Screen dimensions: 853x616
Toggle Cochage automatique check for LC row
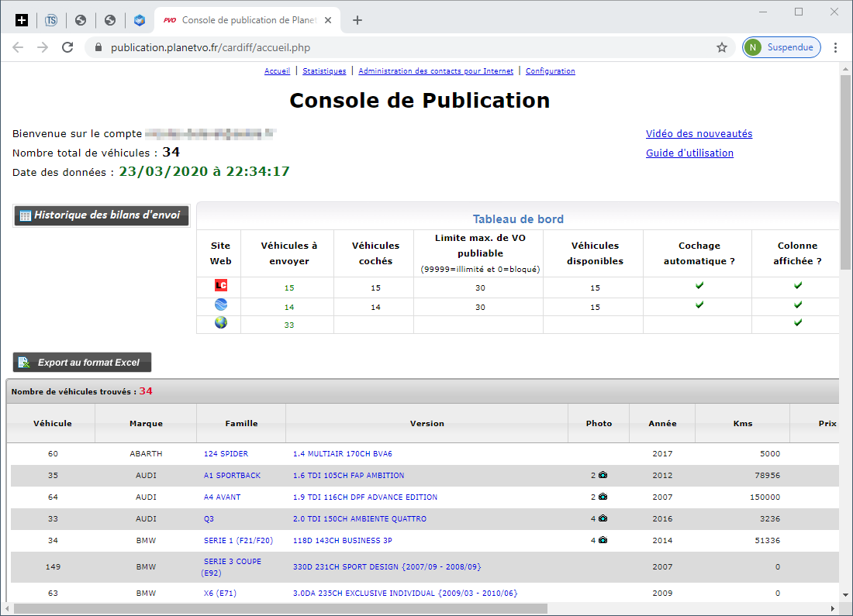(699, 285)
